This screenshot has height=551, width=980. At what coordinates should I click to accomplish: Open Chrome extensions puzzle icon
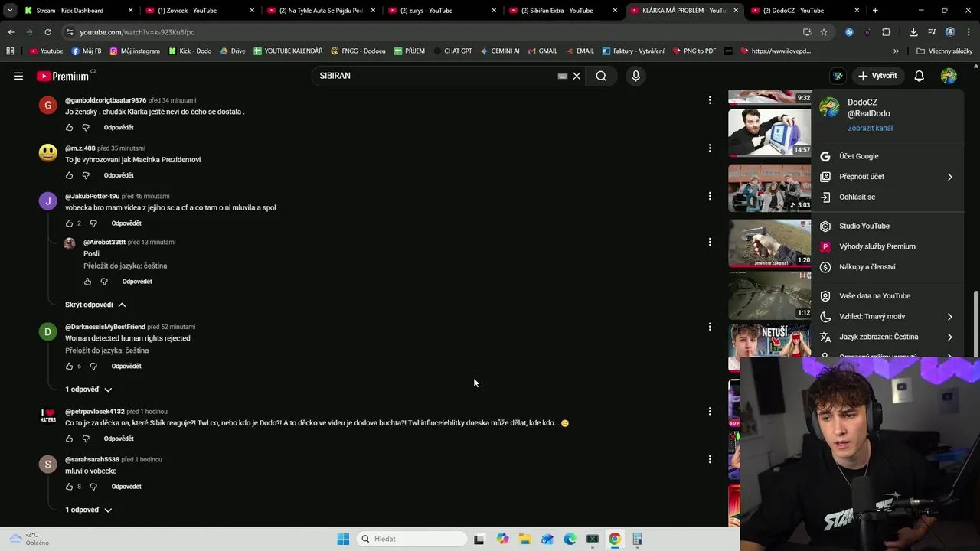tap(886, 32)
